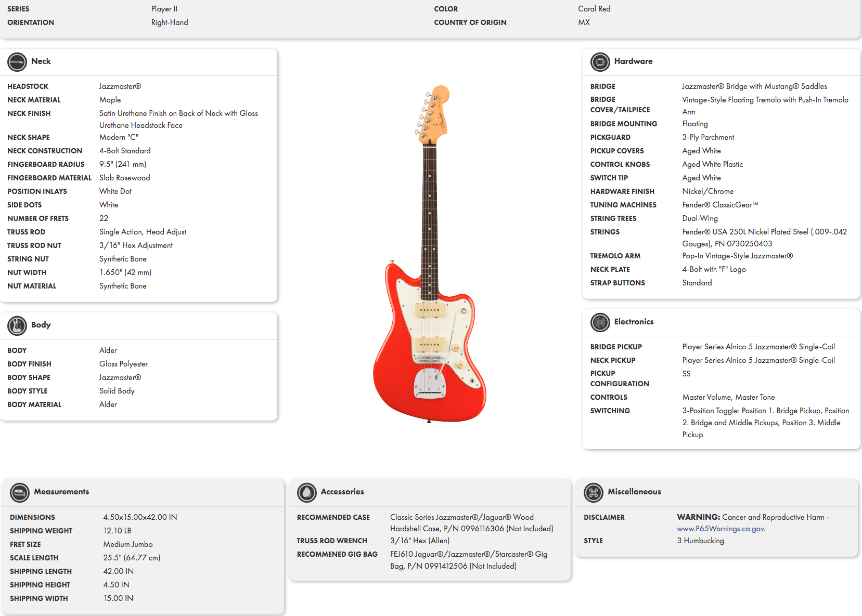Click the 'Pop-In Vintage-Style Jazzmaster®' tremolo arm
Viewport: 862px width, 616px height.
(737, 256)
